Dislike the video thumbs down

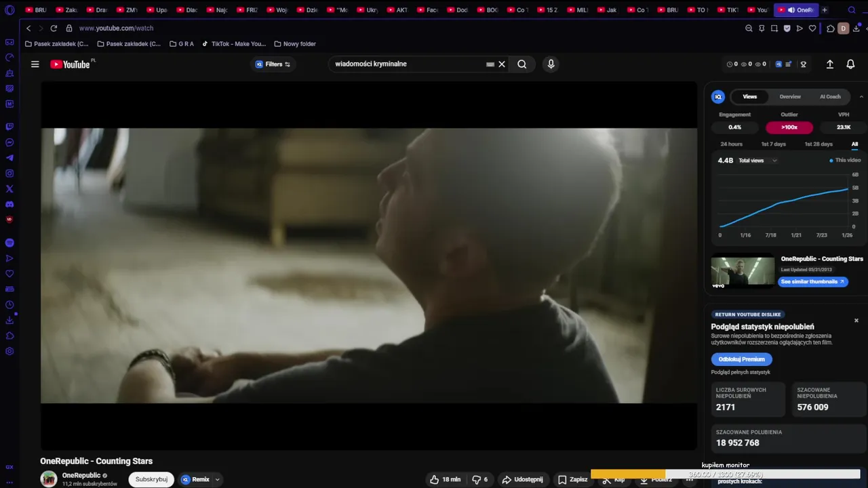(480, 479)
